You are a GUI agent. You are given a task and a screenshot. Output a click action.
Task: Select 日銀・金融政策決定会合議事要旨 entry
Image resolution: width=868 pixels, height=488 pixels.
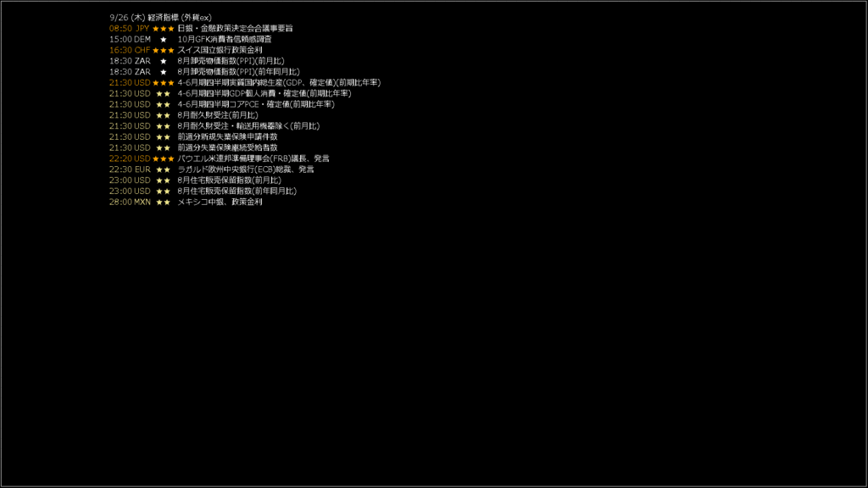(236, 28)
